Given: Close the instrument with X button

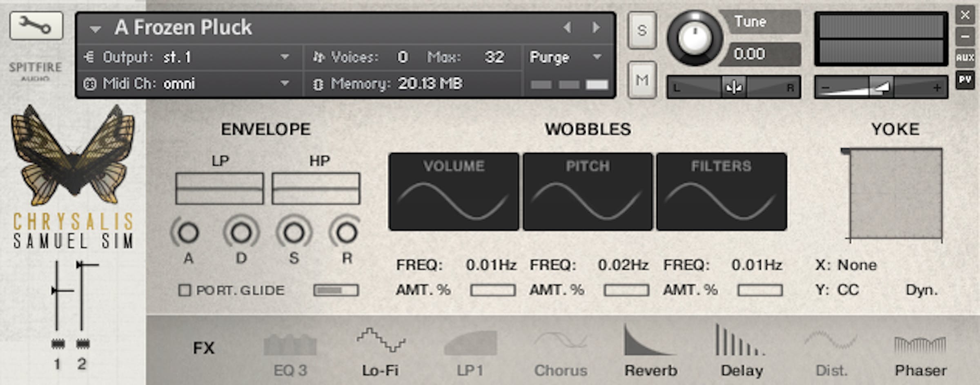Looking at the screenshot, I should pos(965,15).
